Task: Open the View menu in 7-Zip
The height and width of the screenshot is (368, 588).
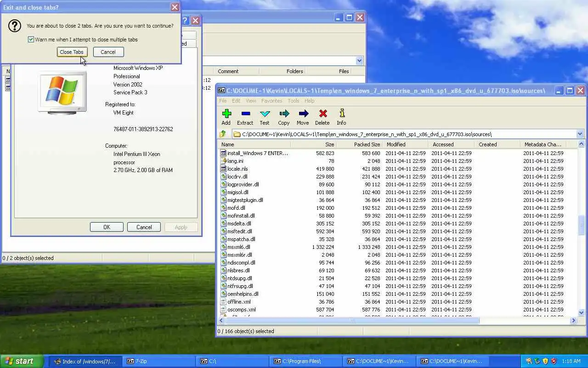Action: click(x=251, y=101)
